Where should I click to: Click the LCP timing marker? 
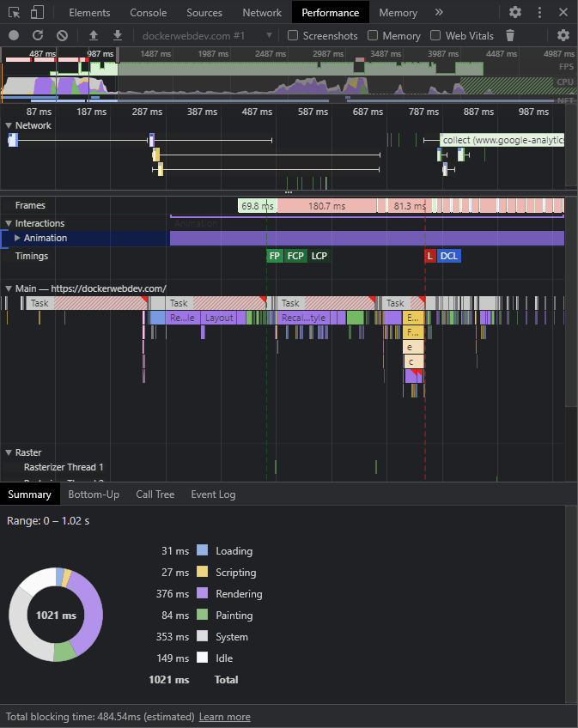pyautogui.click(x=319, y=256)
